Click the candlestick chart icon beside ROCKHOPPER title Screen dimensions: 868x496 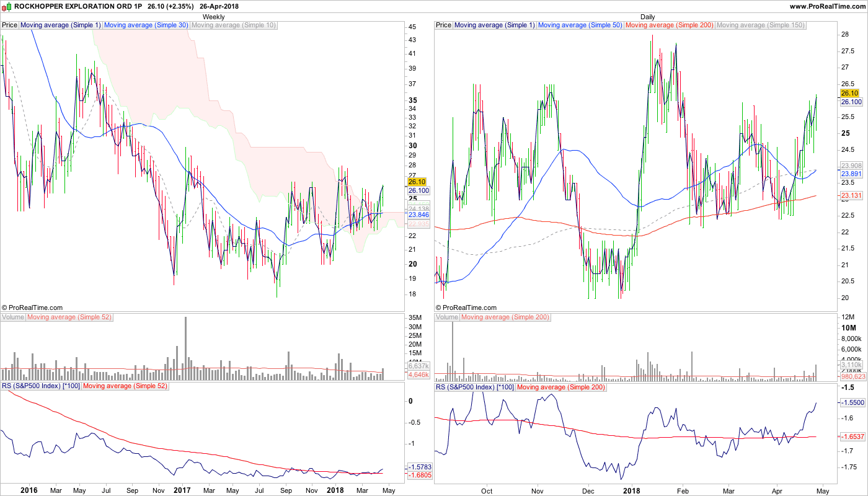[x=6, y=6]
